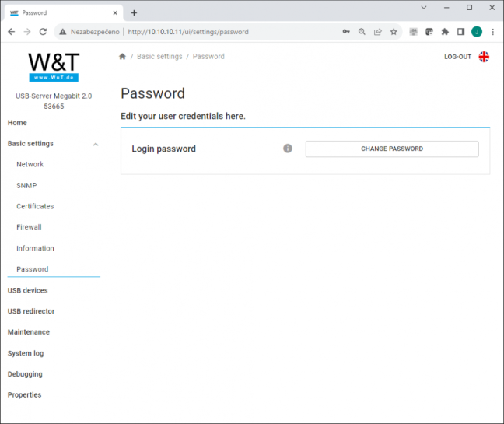Image resolution: width=504 pixels, height=424 pixels.
Task: Toggle the browser side panel icon
Action: [x=460, y=32]
